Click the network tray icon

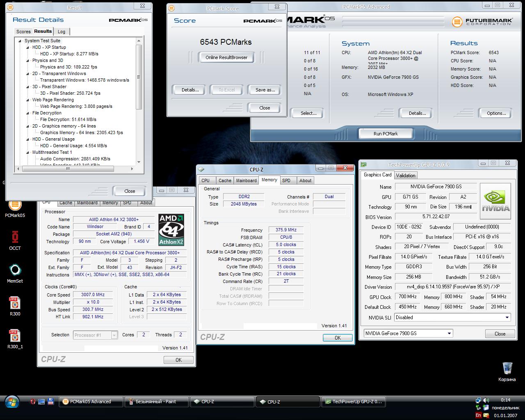tap(478, 400)
